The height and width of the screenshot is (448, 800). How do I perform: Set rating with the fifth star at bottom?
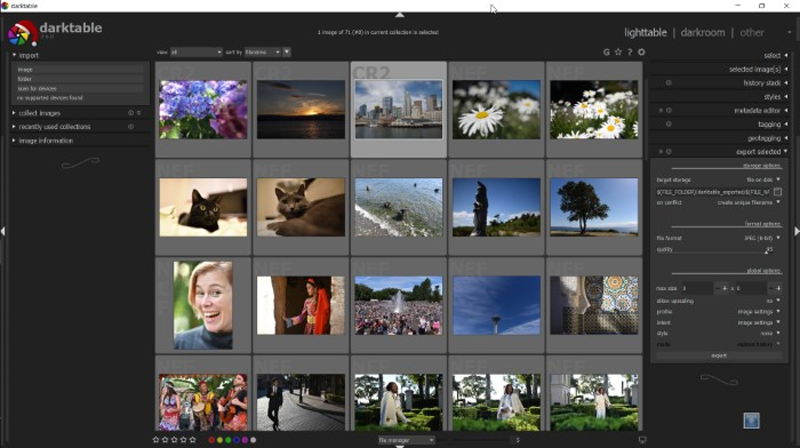pos(193,440)
